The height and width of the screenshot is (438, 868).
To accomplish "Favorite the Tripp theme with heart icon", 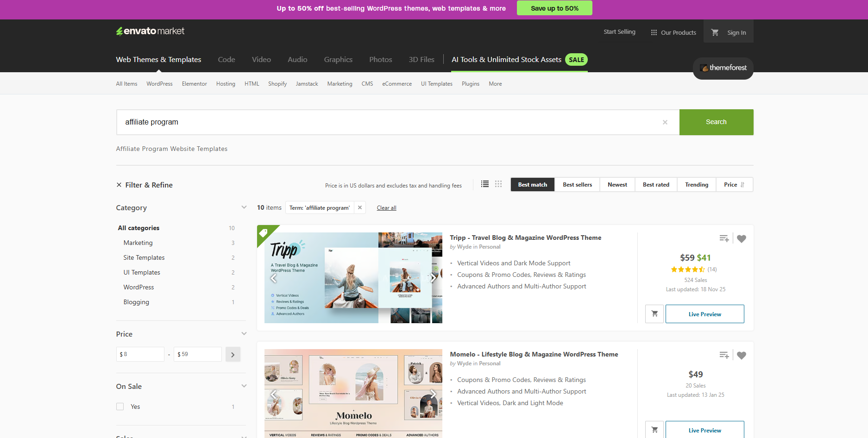I will coord(741,239).
